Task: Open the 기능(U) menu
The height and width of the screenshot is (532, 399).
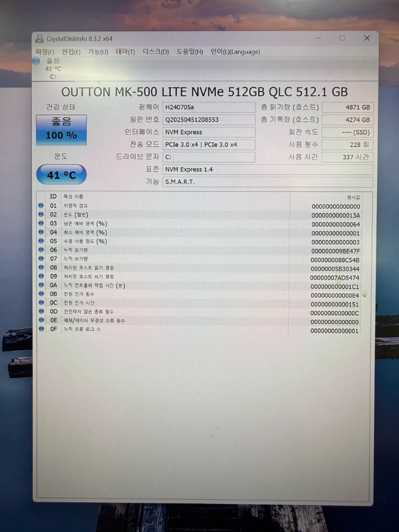Action: [98, 52]
